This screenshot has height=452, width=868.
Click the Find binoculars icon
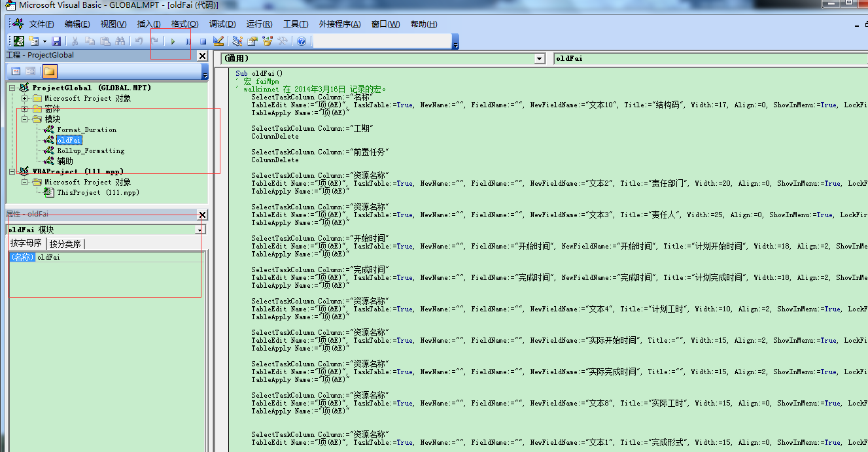(120, 41)
